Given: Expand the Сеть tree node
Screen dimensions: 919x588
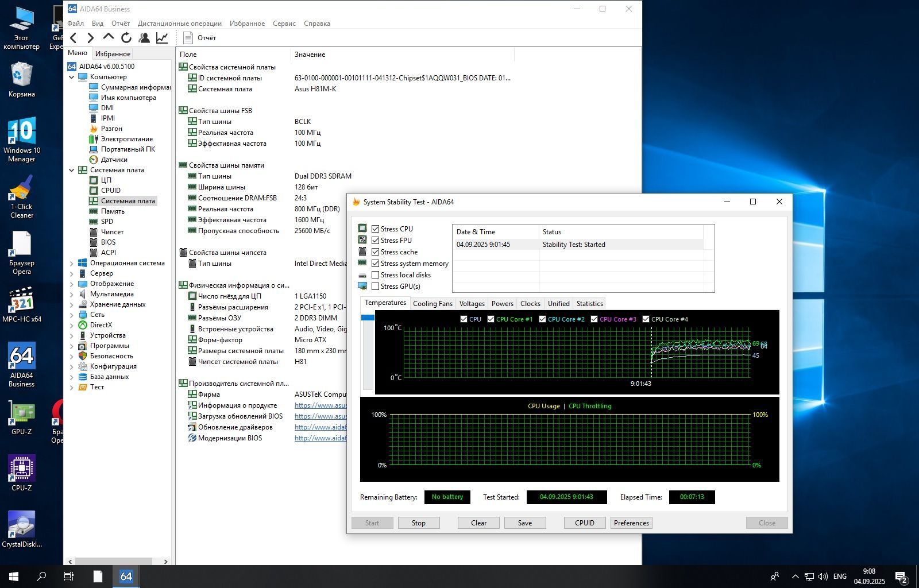Looking at the screenshot, I should [72, 315].
